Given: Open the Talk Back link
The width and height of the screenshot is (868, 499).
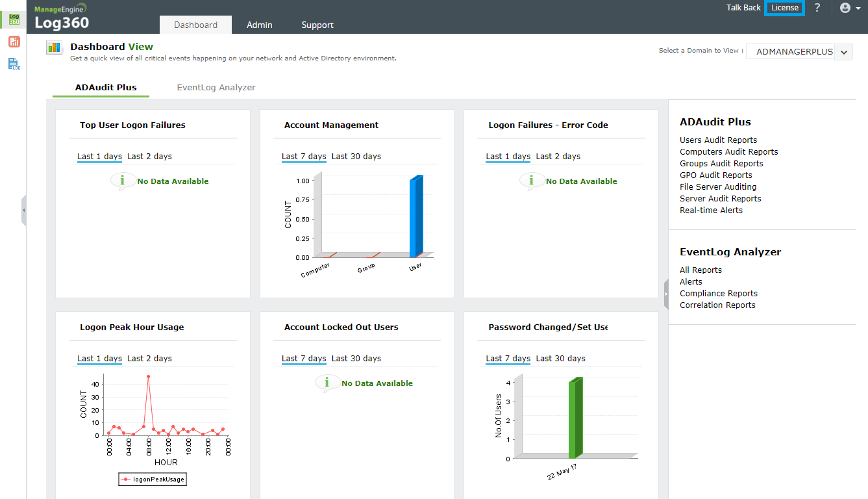Looking at the screenshot, I should [x=743, y=8].
